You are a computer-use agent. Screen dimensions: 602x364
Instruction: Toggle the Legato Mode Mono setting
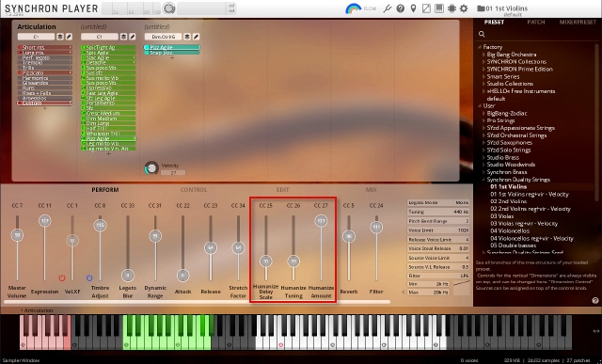click(438, 202)
